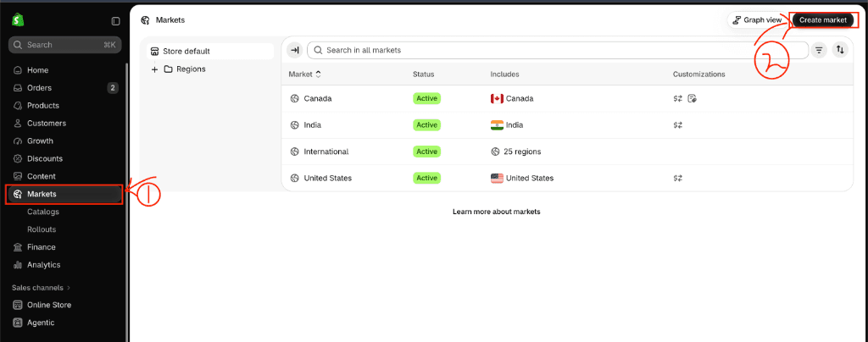
Task: Click Active badge for International
Action: [427, 152]
